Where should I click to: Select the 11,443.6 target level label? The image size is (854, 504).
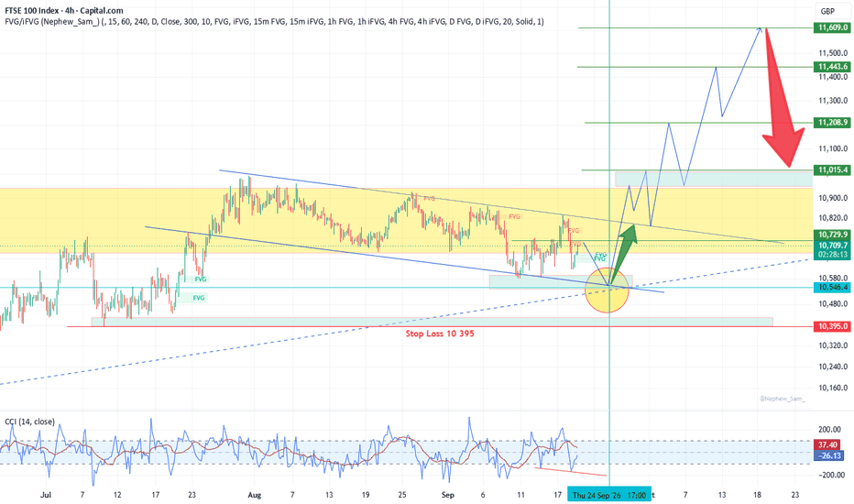click(x=832, y=67)
